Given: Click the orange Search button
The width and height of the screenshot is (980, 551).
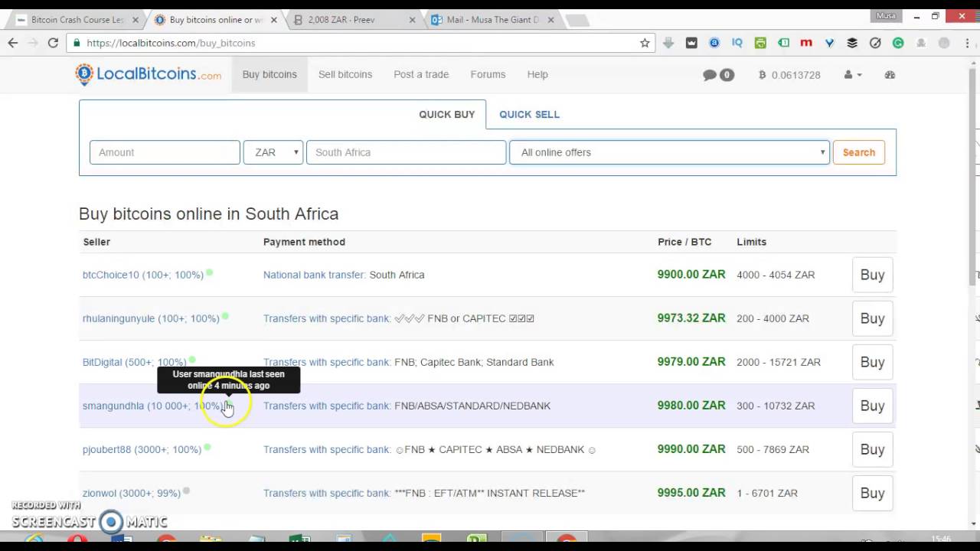Looking at the screenshot, I should click(x=859, y=152).
